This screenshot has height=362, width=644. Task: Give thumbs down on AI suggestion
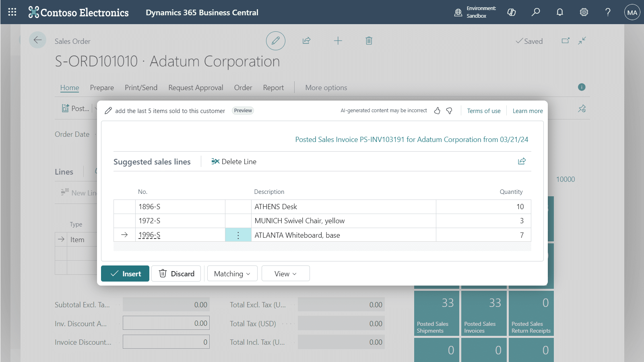pos(449,111)
